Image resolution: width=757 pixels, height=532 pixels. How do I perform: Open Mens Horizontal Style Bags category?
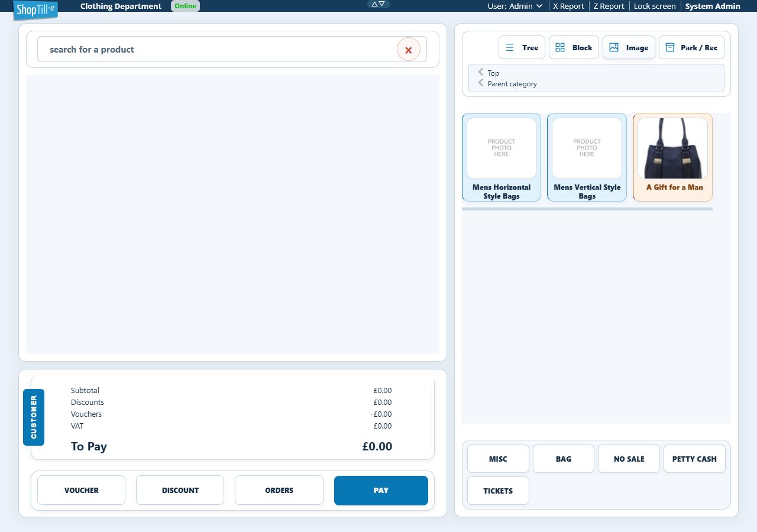coord(502,157)
